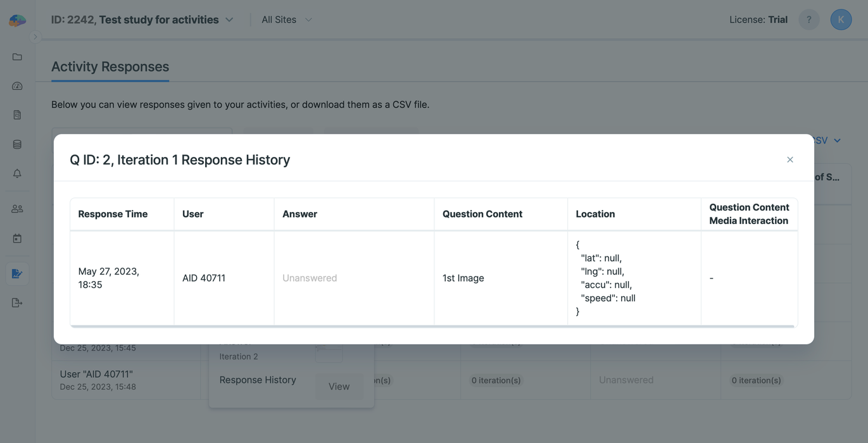Expand the All Sites dropdown
This screenshot has height=443, width=868.
coord(308,20)
